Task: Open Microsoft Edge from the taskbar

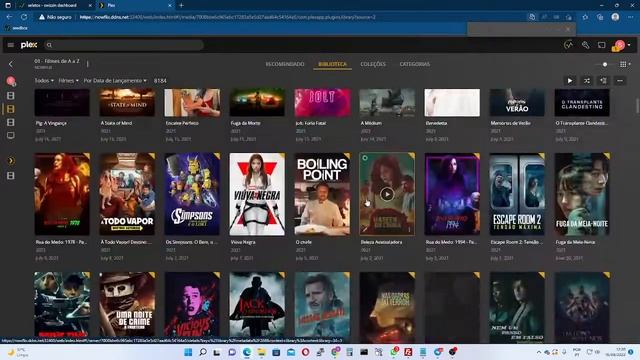Action: coord(247,352)
